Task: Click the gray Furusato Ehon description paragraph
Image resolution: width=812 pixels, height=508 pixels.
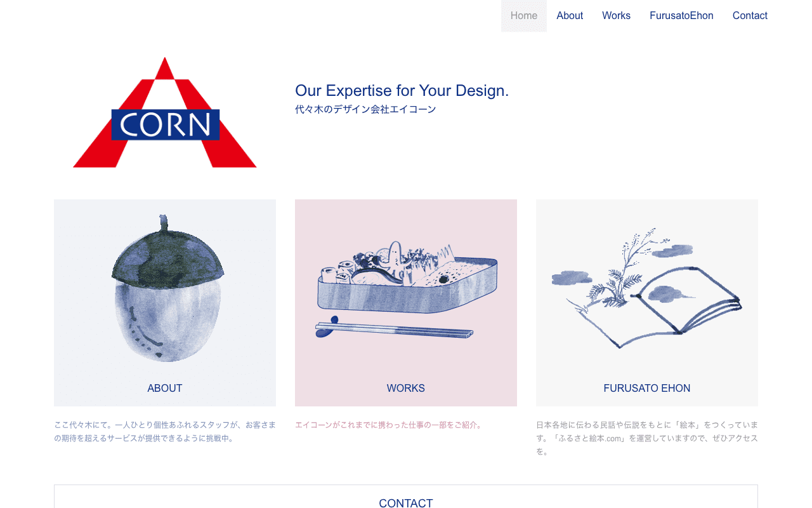Action: [x=647, y=438]
